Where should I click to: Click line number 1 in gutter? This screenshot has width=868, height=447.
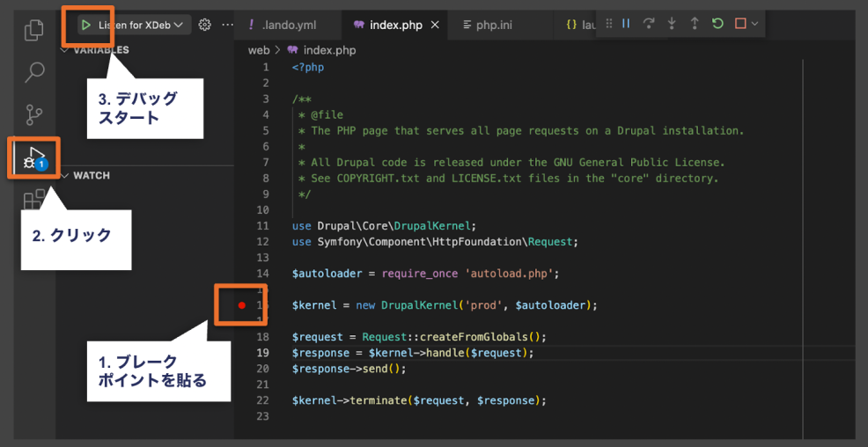(266, 68)
